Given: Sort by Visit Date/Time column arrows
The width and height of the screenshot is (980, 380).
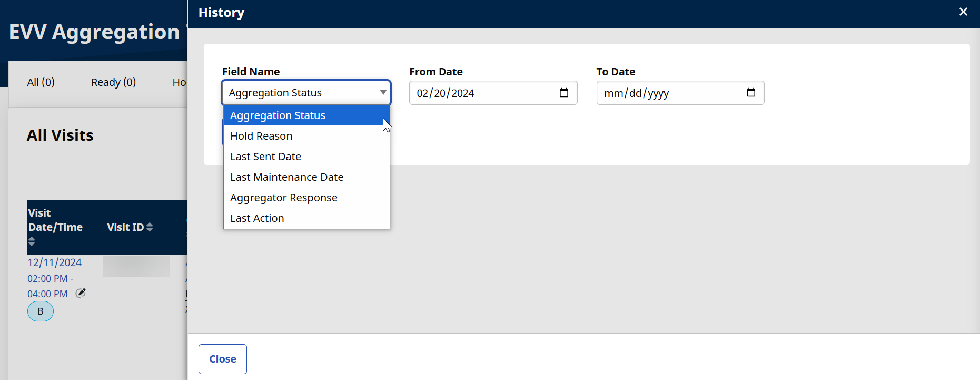Looking at the screenshot, I should 32,241.
